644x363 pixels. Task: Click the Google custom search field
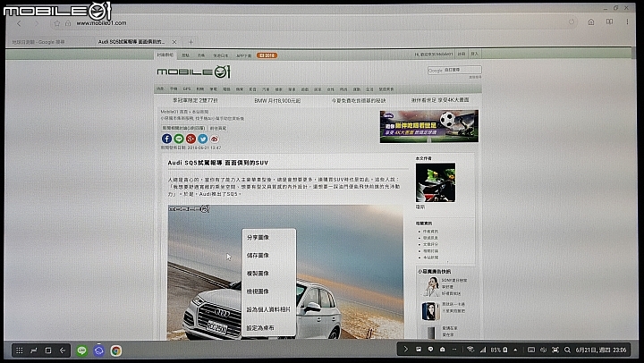[x=454, y=71]
